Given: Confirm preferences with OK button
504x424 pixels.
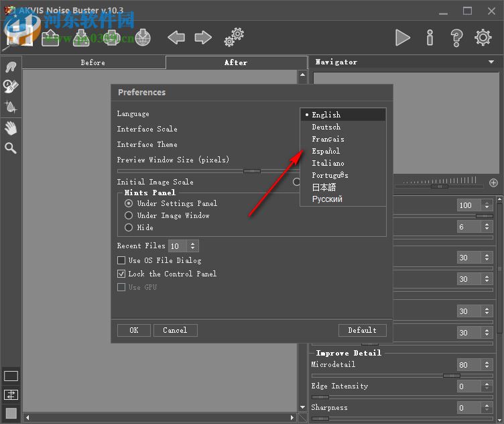Looking at the screenshot, I should click(x=134, y=330).
